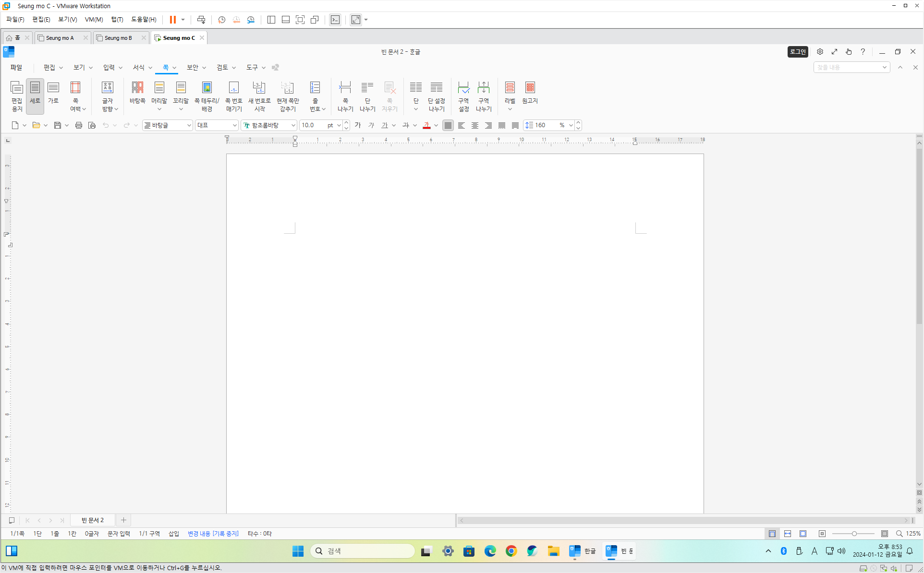This screenshot has width=924, height=573.
Task: Open the line spacing 160% dropdown
Action: point(571,125)
